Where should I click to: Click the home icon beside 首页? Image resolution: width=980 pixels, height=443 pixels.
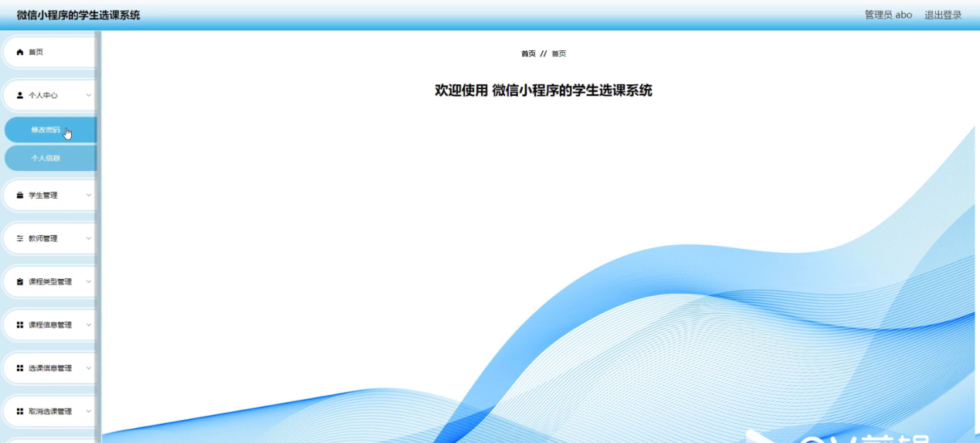pyautogui.click(x=20, y=53)
